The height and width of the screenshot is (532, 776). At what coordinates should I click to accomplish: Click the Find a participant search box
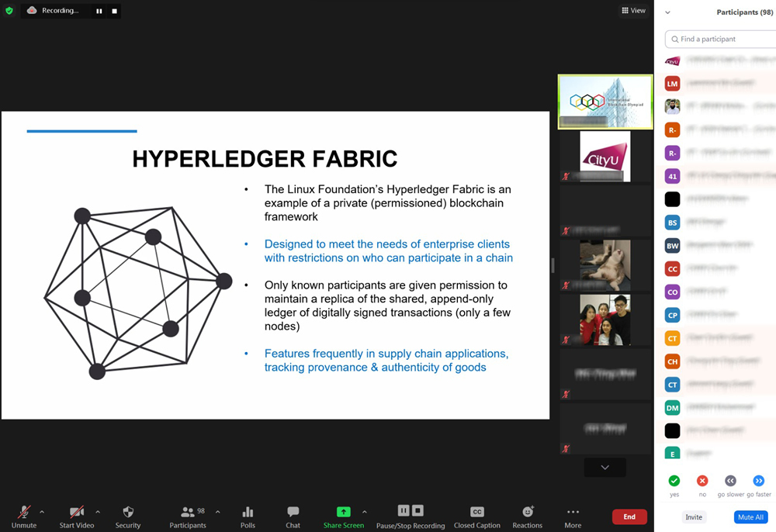[x=722, y=39]
